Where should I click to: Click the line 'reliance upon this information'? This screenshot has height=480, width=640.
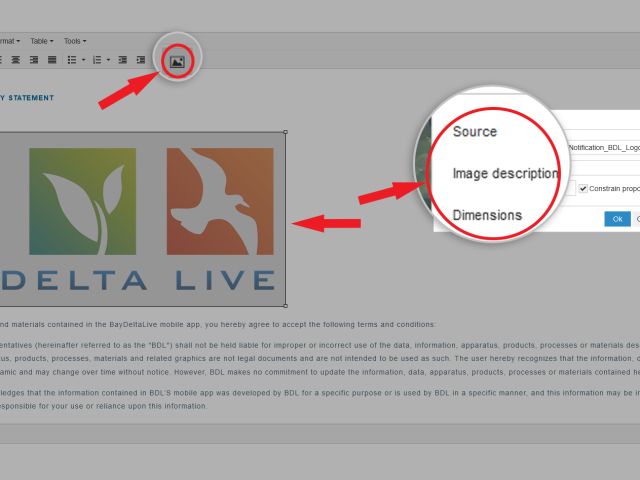point(104,406)
